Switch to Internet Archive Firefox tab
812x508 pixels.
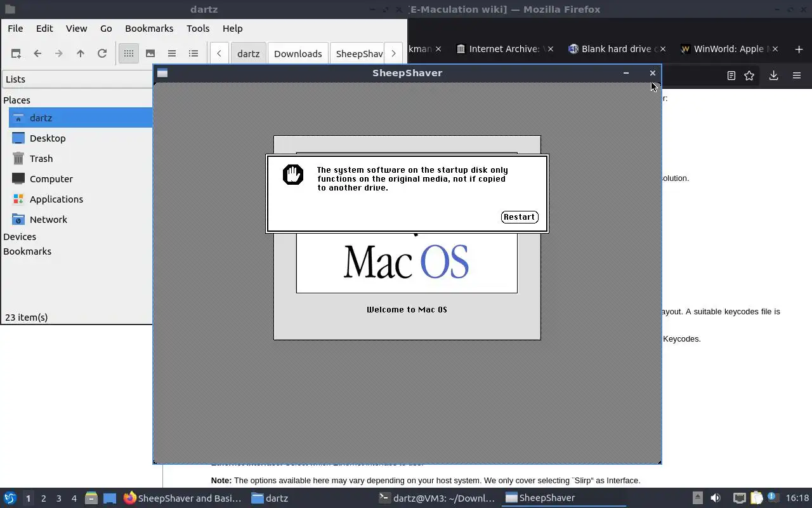pyautogui.click(x=498, y=49)
